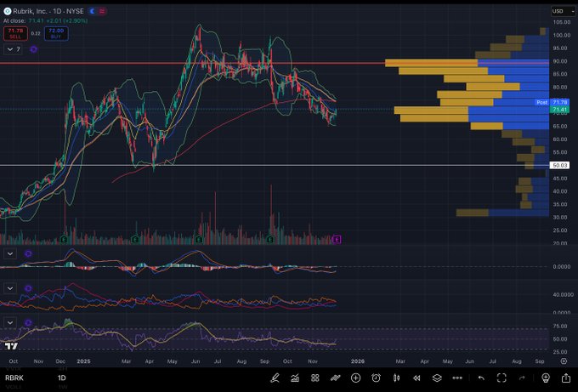Set a price alert with the alarm clock icon

pyautogui.click(x=377, y=377)
